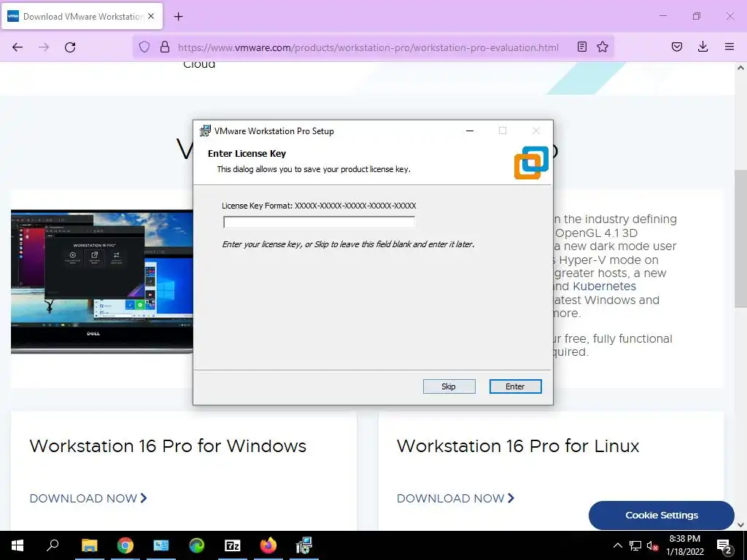Minimize the VMware Workstation Pro Setup dialog
The image size is (747, 560).
(470, 131)
